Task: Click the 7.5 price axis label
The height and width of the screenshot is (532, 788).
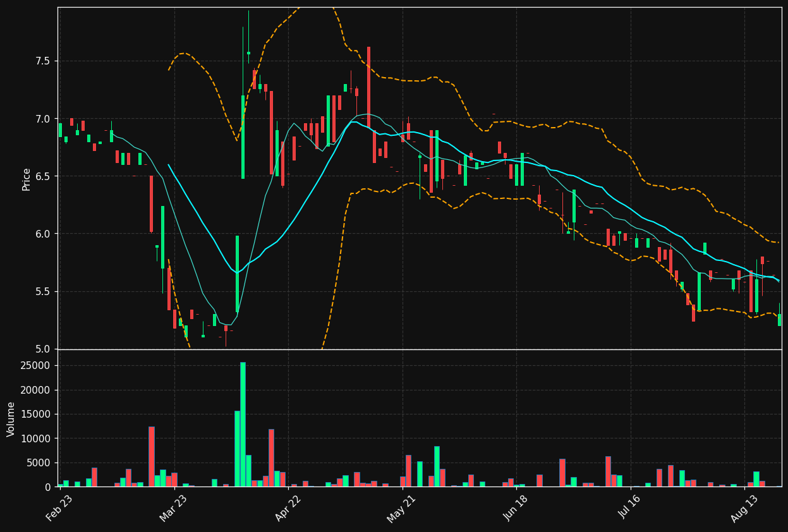Action: (44, 61)
